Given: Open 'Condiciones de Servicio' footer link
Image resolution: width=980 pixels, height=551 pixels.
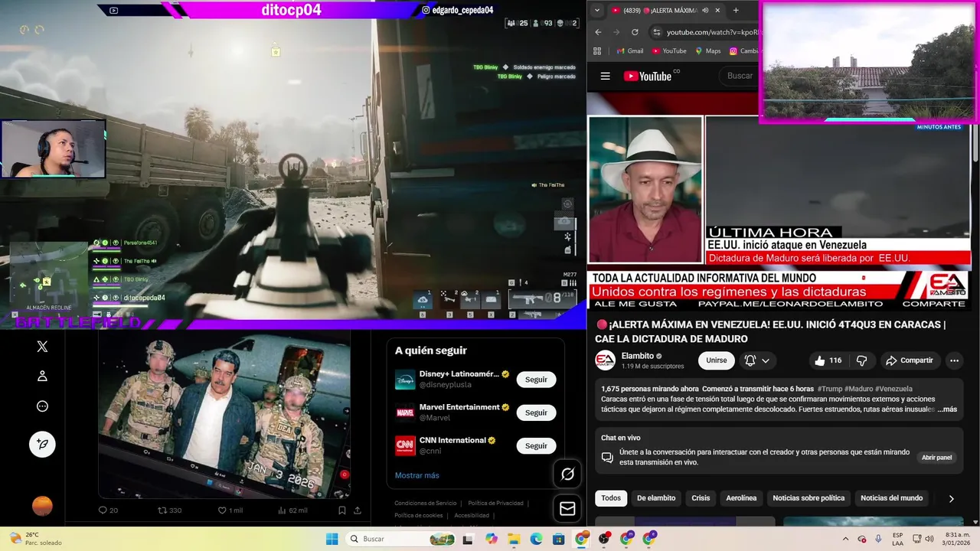Looking at the screenshot, I should point(425,503).
